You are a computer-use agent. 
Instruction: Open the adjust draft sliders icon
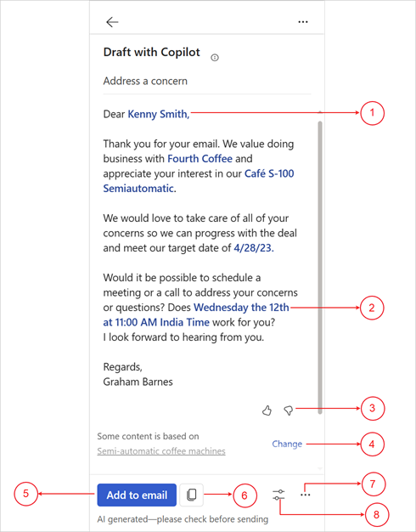coord(278,495)
